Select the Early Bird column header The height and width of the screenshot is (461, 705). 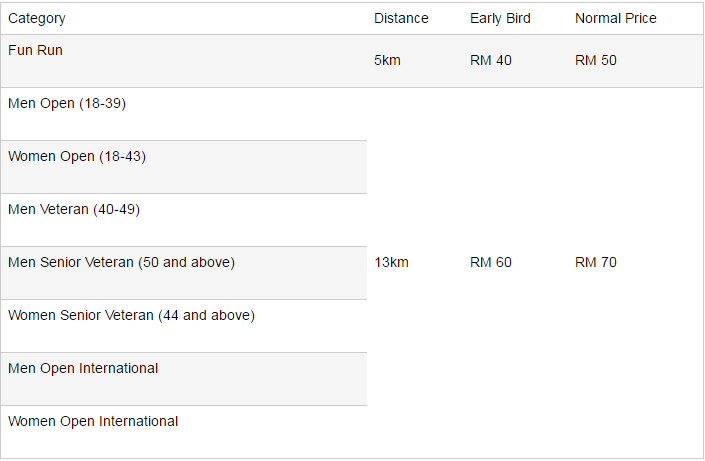(x=500, y=18)
